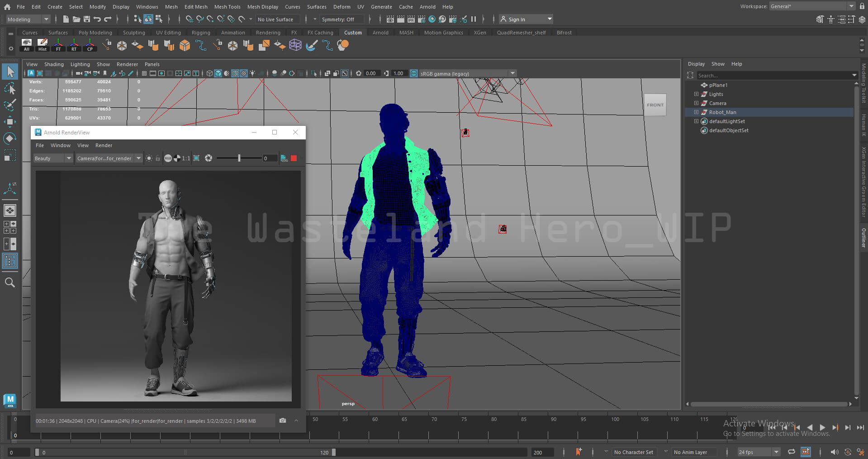Open the search magnifier in left toolbox
Image resolution: width=868 pixels, height=459 pixels.
coord(10,282)
